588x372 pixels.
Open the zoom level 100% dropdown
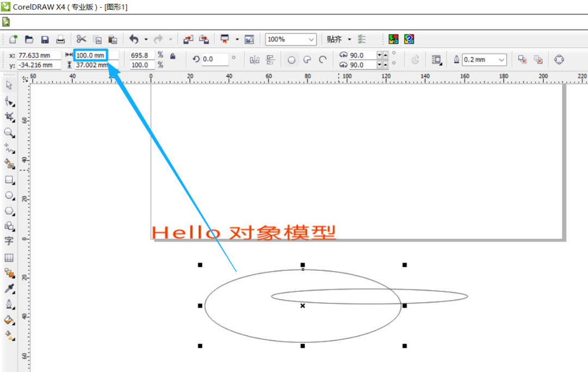(x=311, y=39)
